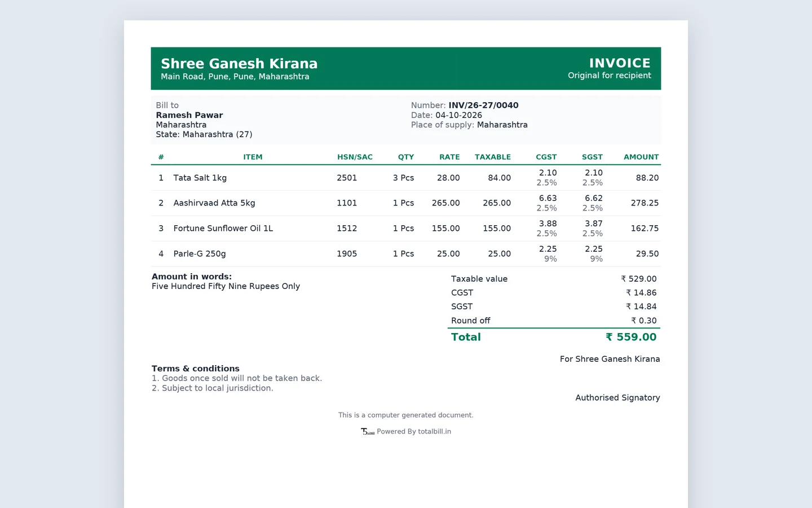Click the QTY column header
The image size is (812, 508).
[406, 157]
